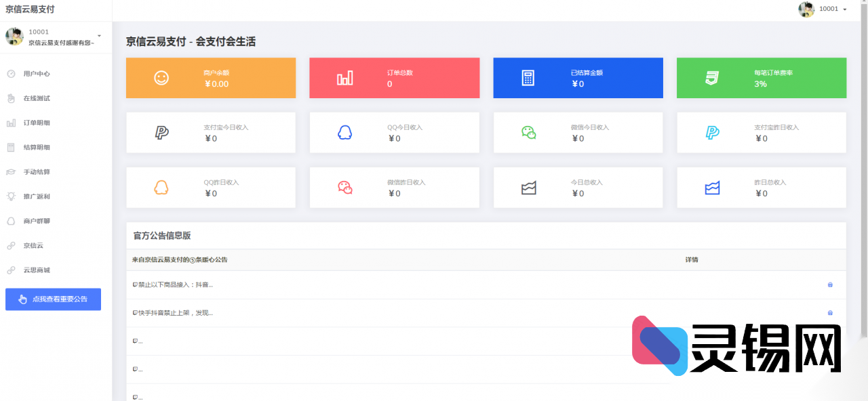Click the calculator icon on 已结算金额 card

pos(529,78)
